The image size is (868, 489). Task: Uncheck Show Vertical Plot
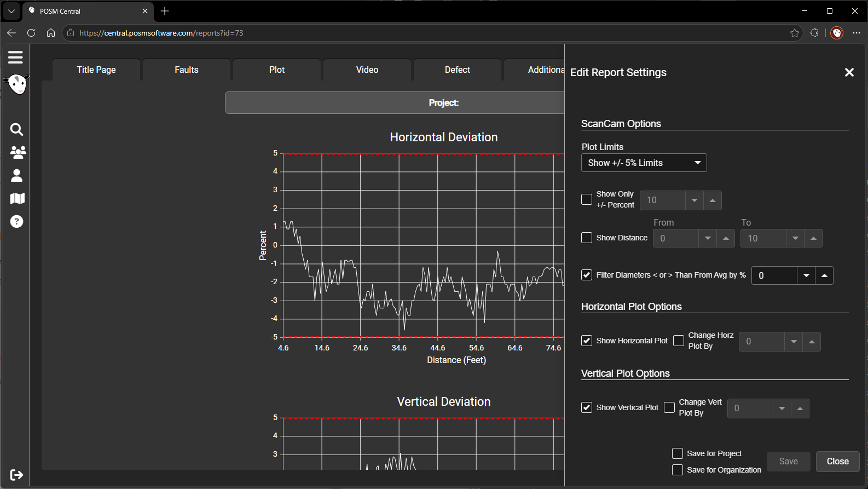587,407
